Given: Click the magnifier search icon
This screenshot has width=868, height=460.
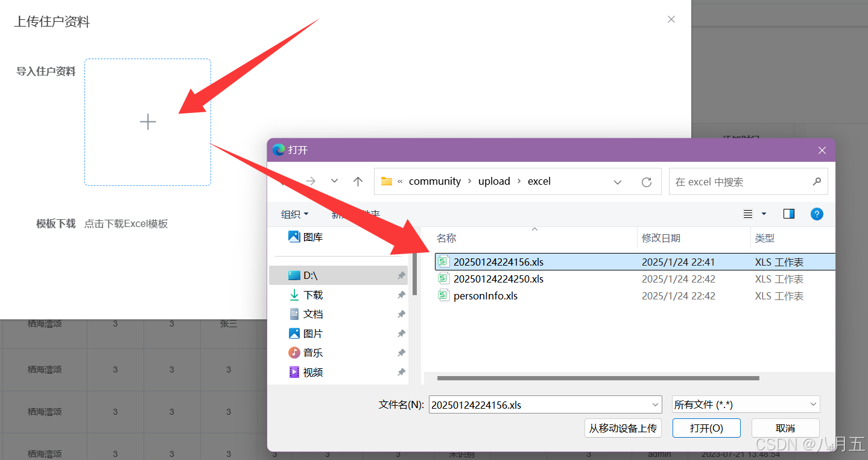Looking at the screenshot, I should tap(817, 181).
